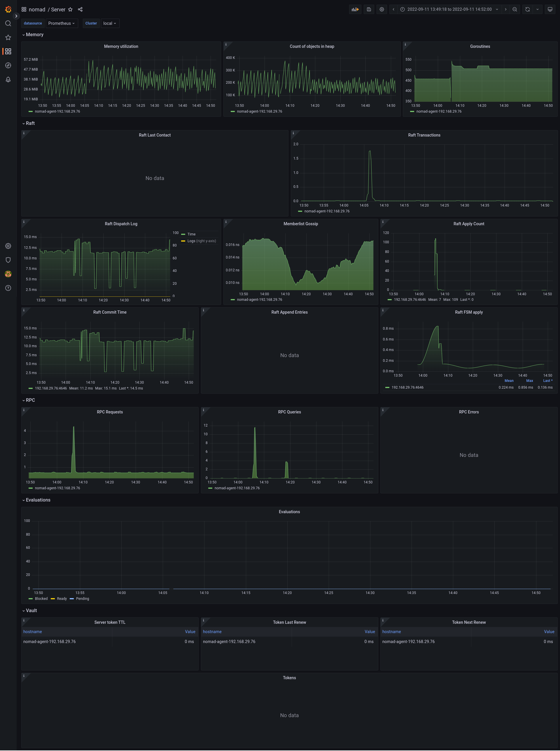Open the Prometheus datasource dropdown
This screenshot has width=560, height=751.
(x=61, y=23)
